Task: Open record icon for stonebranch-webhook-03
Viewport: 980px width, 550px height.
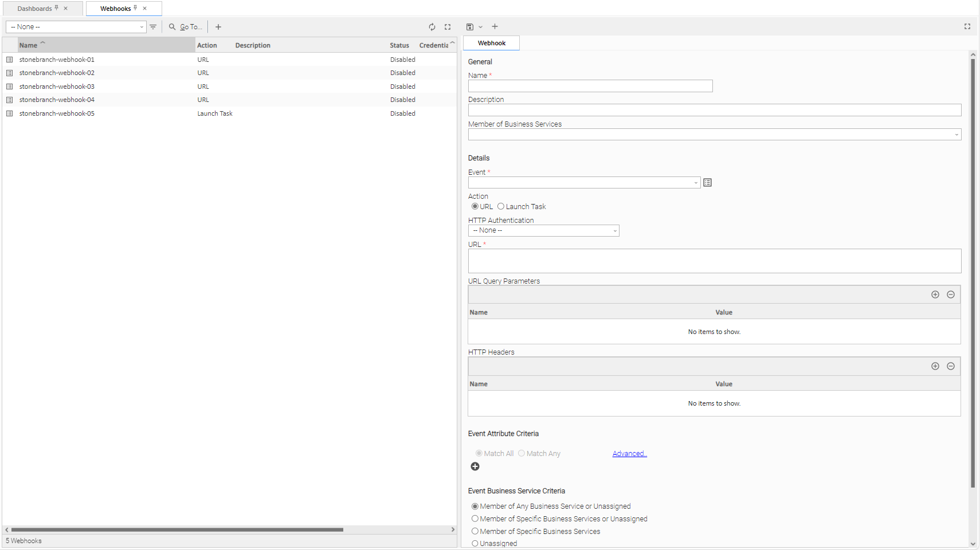Action: 10,87
